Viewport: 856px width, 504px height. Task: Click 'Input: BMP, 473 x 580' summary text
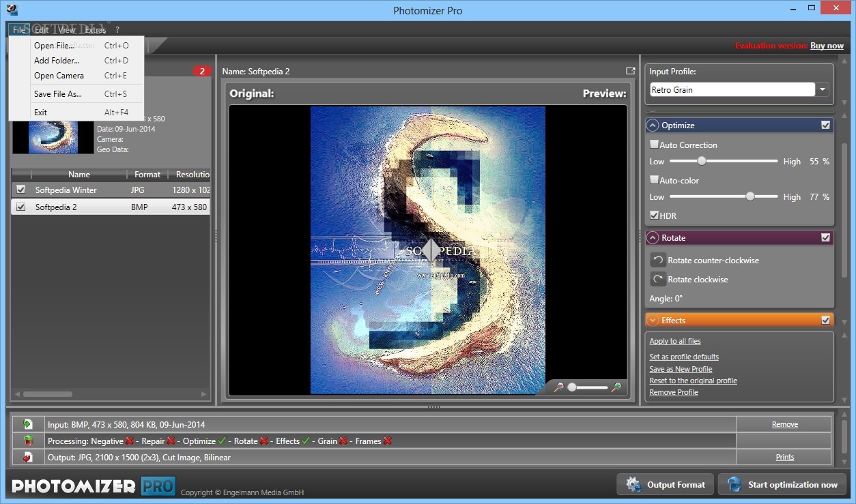(126, 424)
